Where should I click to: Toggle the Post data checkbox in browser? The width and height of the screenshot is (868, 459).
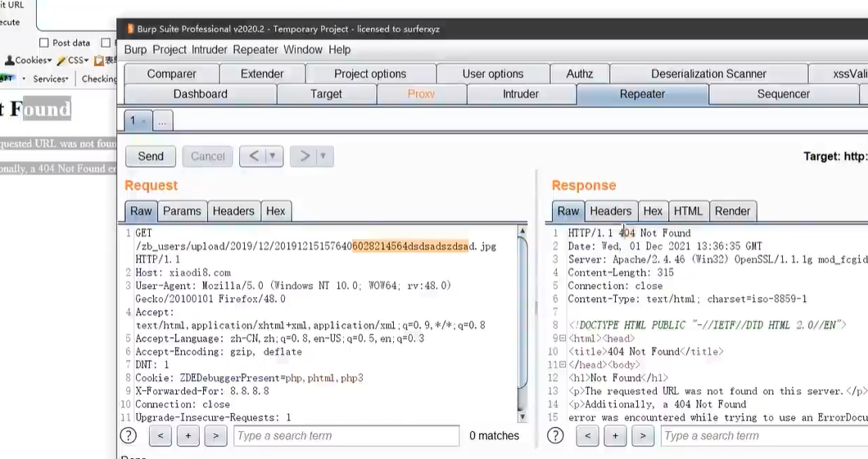44,43
